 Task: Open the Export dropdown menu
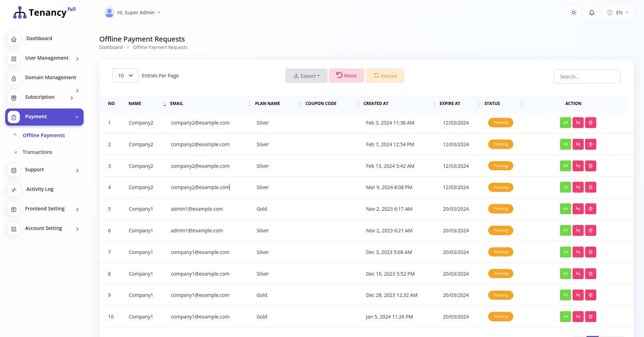pyautogui.click(x=306, y=76)
